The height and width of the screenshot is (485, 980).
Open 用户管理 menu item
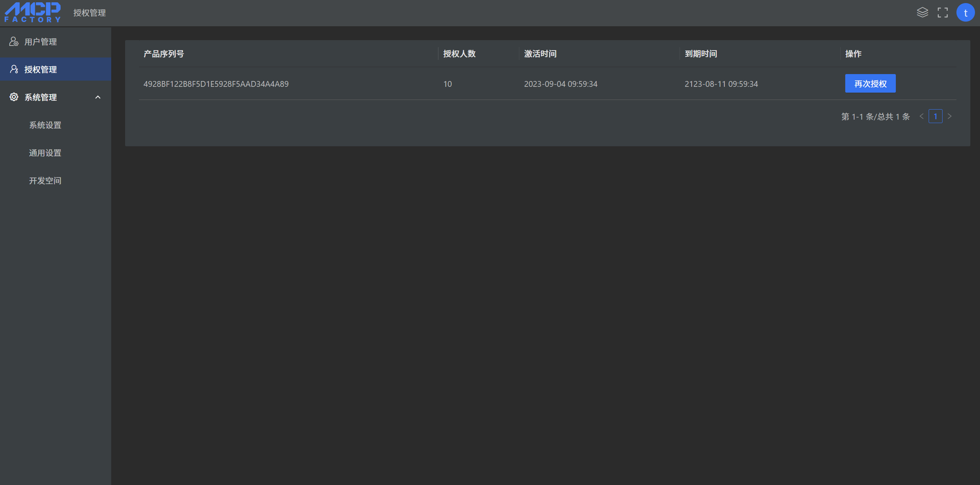41,42
